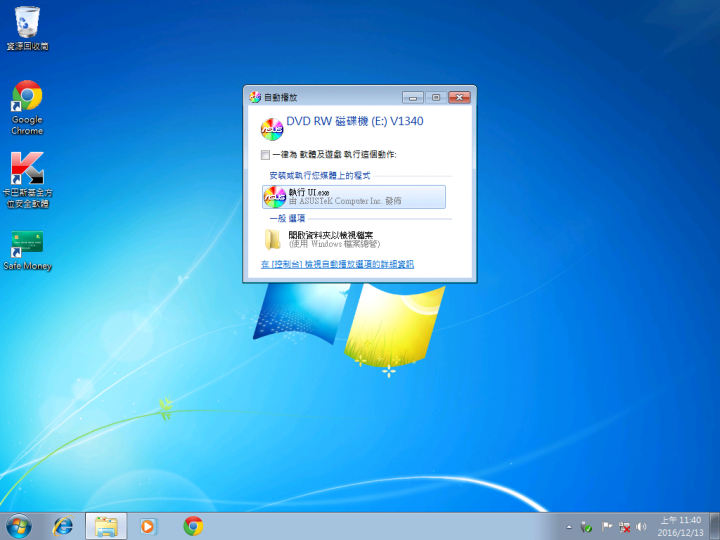Select the Safe Money desktop shortcut
This screenshot has height=540, width=720.
(x=27, y=250)
